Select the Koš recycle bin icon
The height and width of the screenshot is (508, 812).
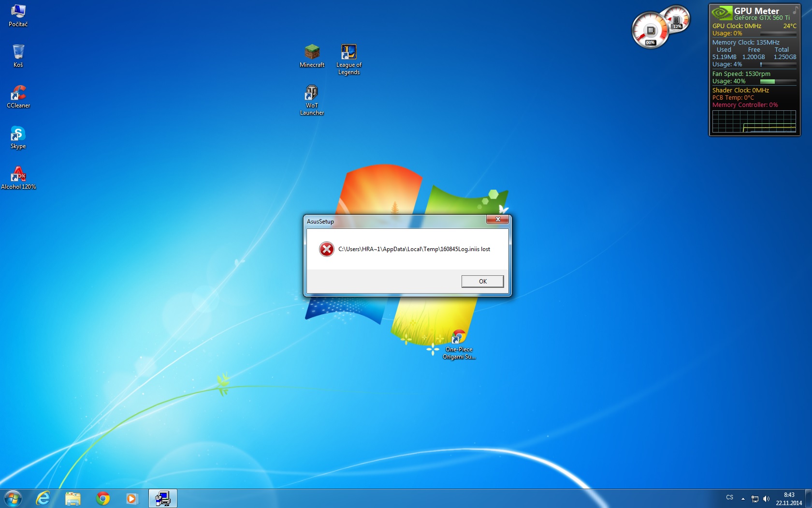click(18, 56)
